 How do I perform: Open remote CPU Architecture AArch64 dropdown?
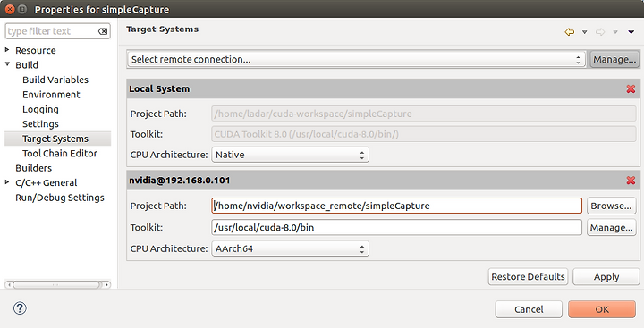click(x=290, y=248)
